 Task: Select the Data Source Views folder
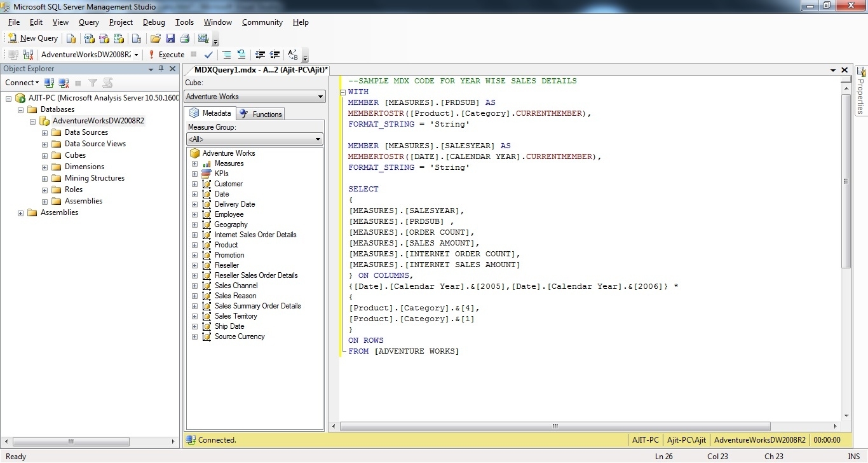(x=95, y=144)
